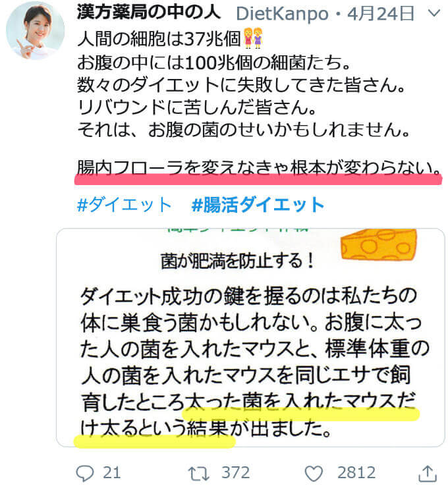The width and height of the screenshot is (448, 494).
Task: Click the red-underlined 腸内フローラ sentence
Action: [x=259, y=168]
